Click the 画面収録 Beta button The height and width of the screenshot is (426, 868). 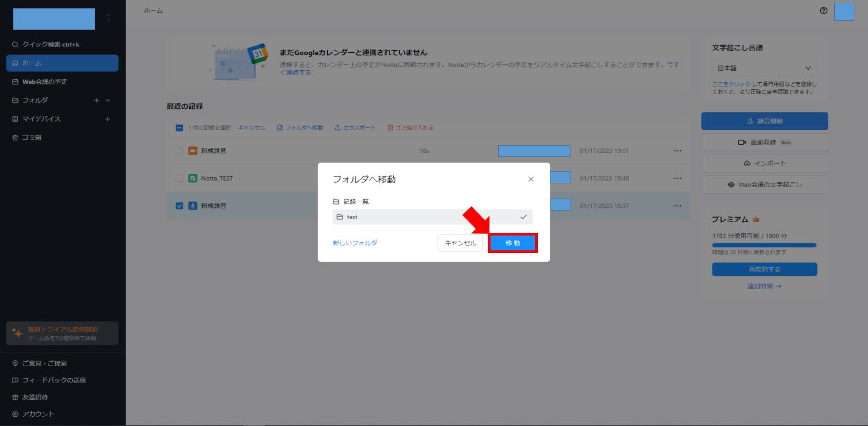tap(764, 142)
